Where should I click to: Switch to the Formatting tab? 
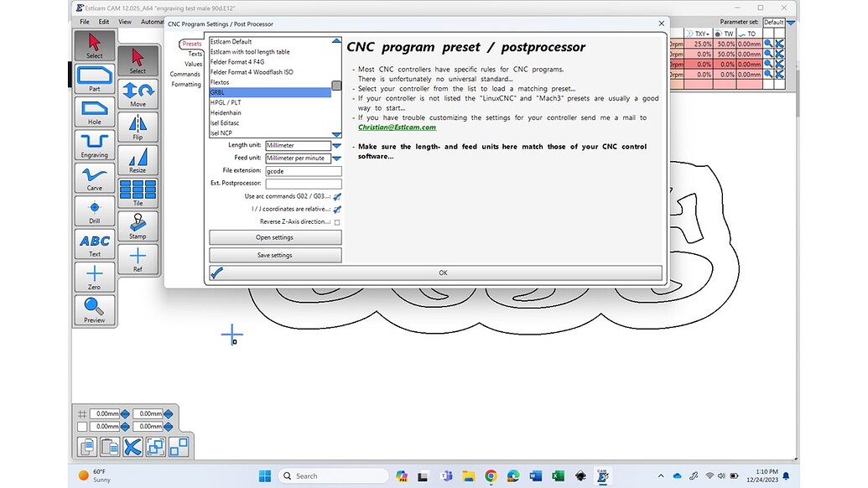[x=185, y=84]
